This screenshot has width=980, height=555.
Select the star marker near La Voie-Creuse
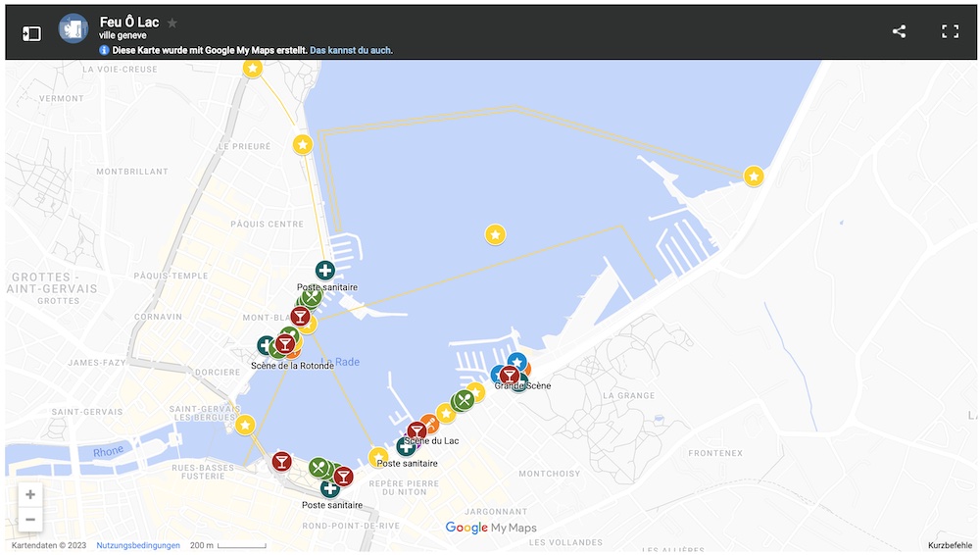point(253,68)
